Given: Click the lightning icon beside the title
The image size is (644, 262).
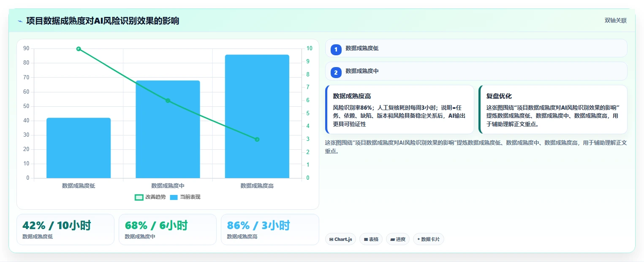Looking at the screenshot, I should (x=20, y=21).
